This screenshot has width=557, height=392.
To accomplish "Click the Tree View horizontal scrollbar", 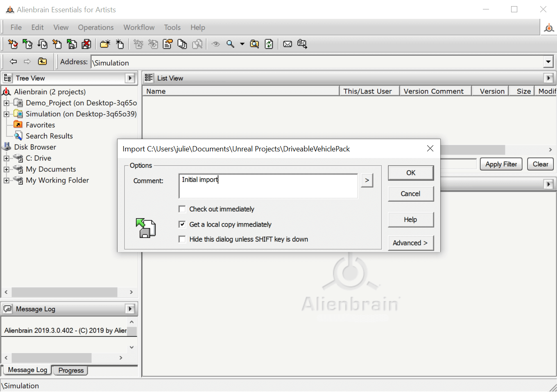I will tap(64, 292).
